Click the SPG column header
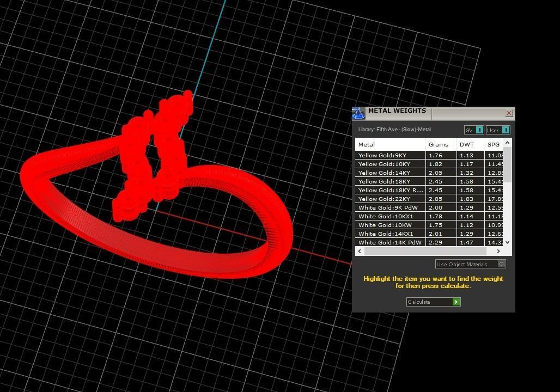This screenshot has width=560, height=392. [494, 145]
